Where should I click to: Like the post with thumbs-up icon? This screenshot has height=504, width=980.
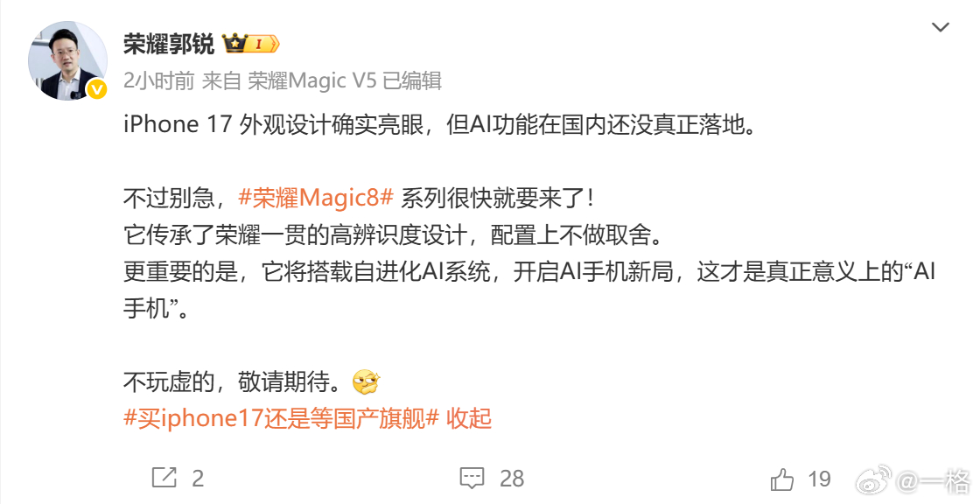click(x=782, y=479)
